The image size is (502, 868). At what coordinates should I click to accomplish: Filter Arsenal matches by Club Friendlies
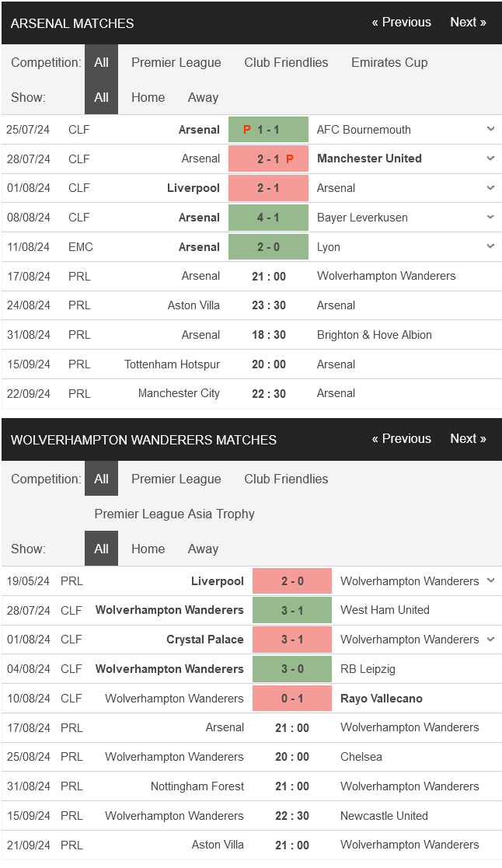coord(286,62)
